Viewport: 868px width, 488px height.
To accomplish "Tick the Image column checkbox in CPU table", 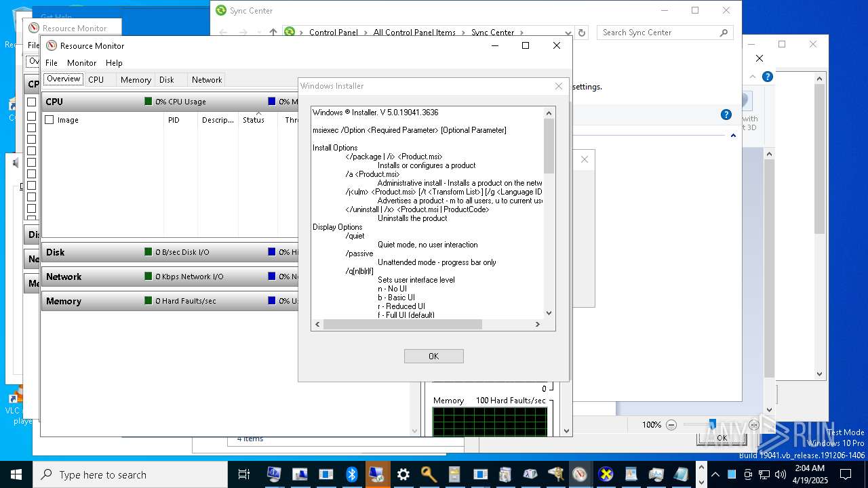I will pos(49,120).
